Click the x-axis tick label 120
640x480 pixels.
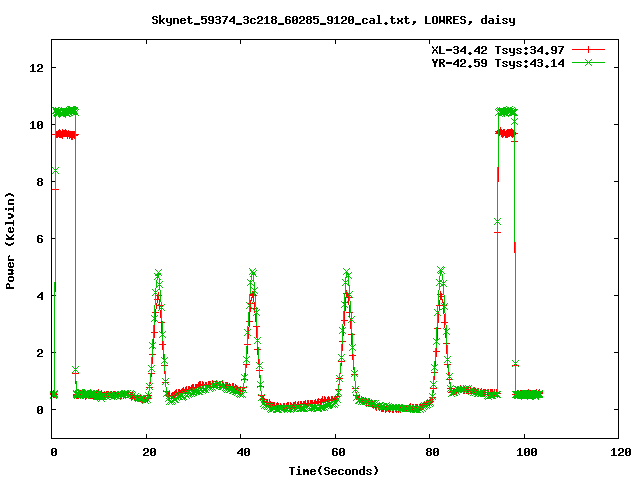tap(621, 452)
